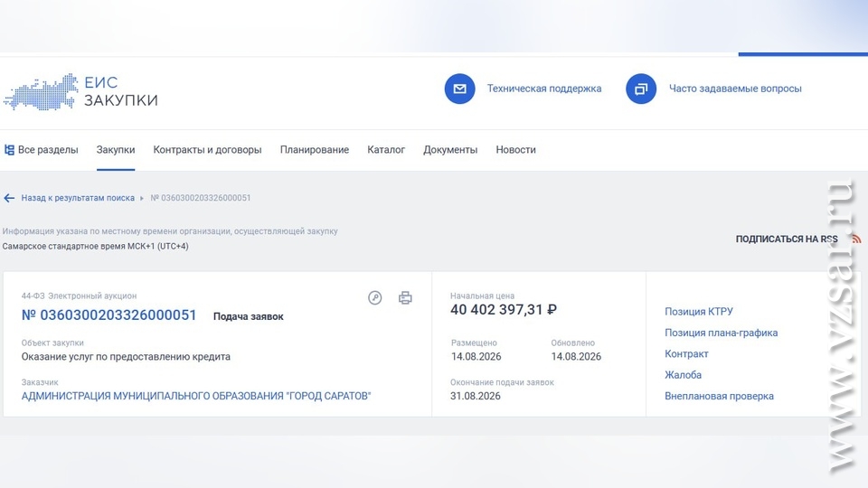Image resolution: width=868 pixels, height=488 pixels.
Task: Click ПОДПИСАТЬСЯ НА RSS button
Action: [x=787, y=239]
